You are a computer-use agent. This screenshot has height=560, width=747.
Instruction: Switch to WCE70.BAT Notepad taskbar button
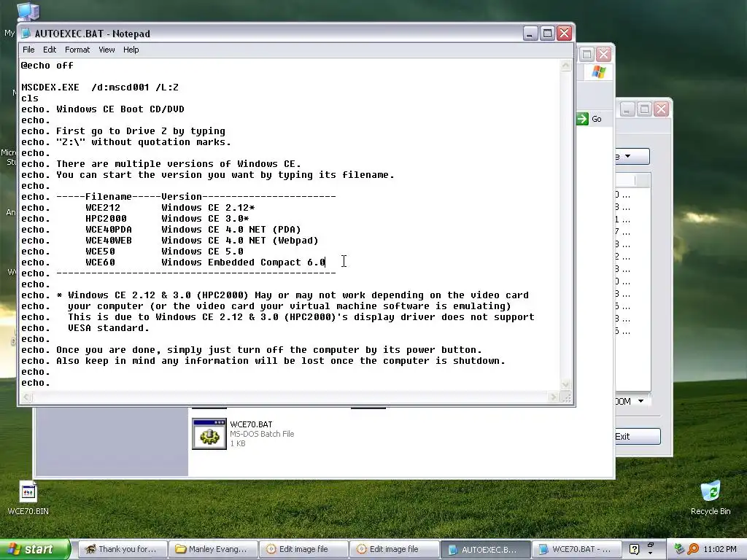pos(576,549)
